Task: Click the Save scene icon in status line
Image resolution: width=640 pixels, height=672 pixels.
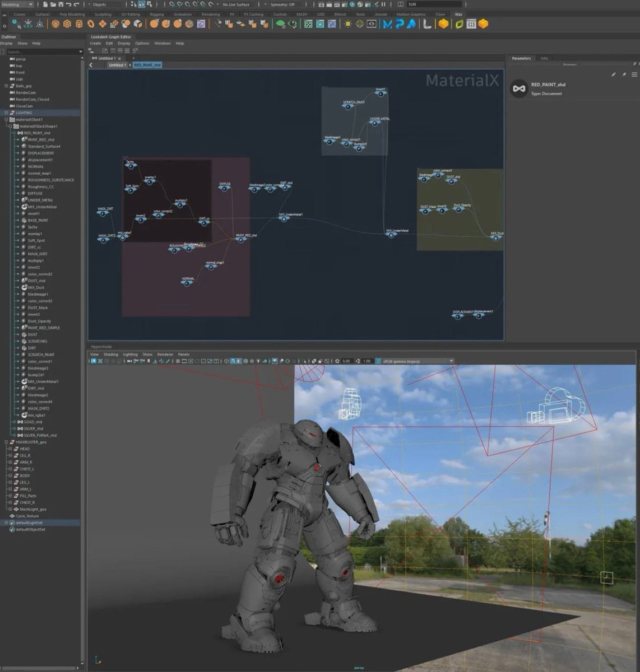Action: point(60,4)
